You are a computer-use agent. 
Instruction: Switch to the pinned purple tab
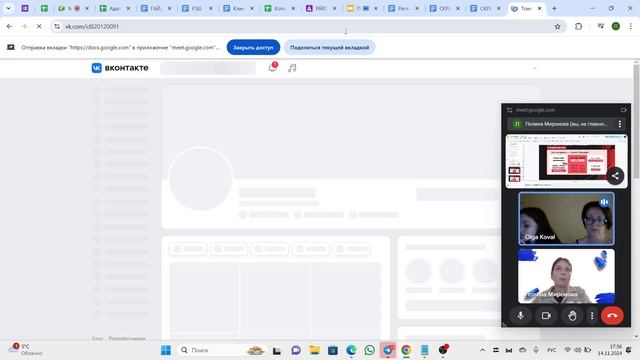coord(25,8)
